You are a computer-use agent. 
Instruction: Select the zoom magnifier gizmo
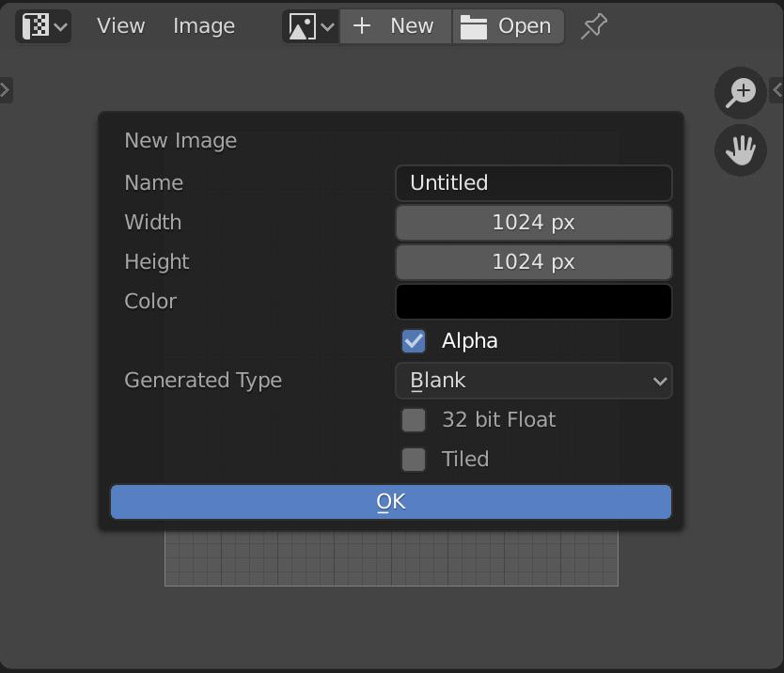[x=740, y=92]
